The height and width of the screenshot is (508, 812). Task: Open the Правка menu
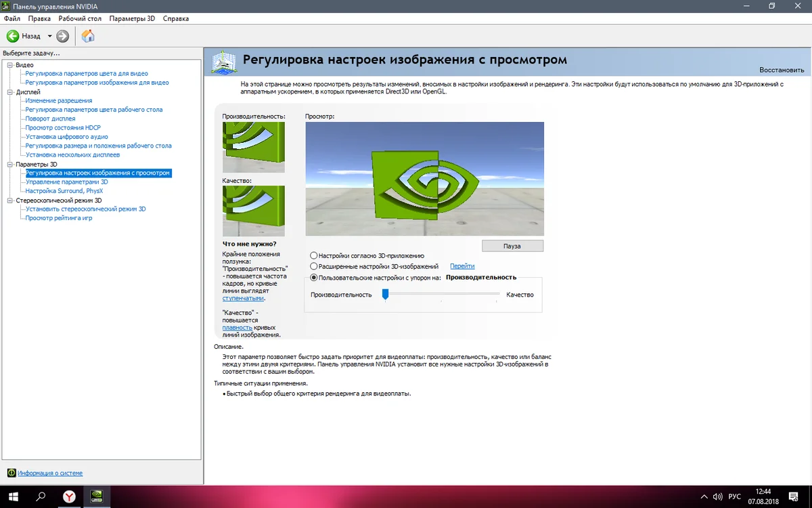(x=39, y=18)
